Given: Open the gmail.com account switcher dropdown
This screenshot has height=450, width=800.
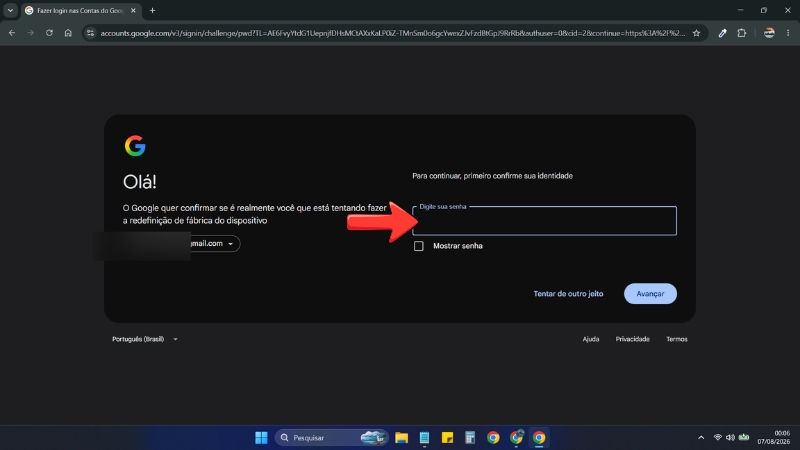Looking at the screenshot, I should coord(214,243).
